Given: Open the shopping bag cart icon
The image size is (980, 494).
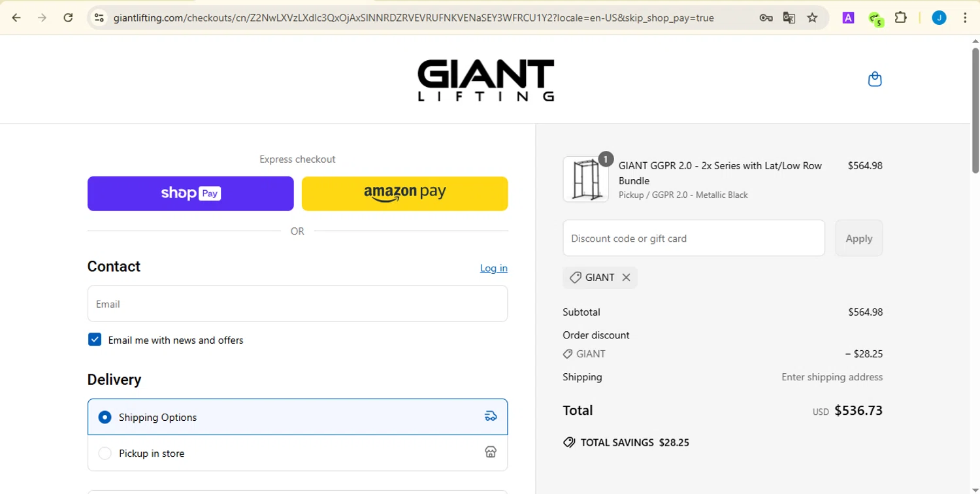Looking at the screenshot, I should pos(875,79).
